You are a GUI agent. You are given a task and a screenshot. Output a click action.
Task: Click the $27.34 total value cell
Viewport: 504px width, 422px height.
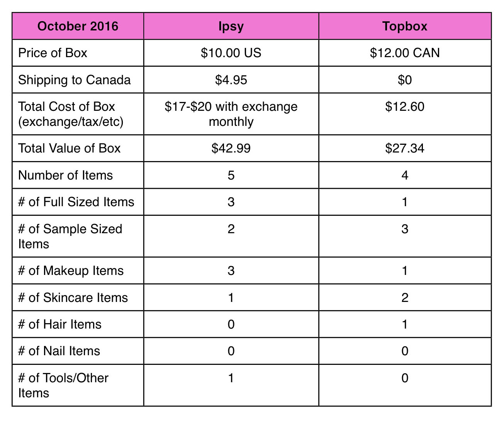(x=405, y=148)
